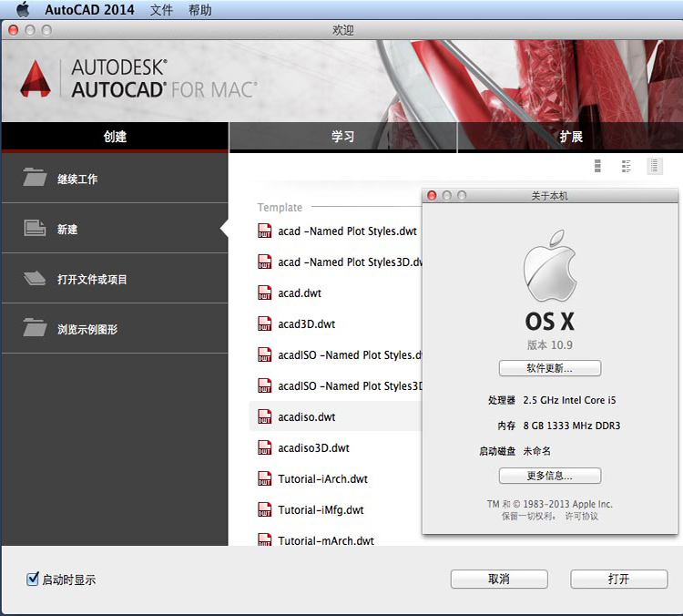Select 新建 in the sidebar

[x=115, y=229]
